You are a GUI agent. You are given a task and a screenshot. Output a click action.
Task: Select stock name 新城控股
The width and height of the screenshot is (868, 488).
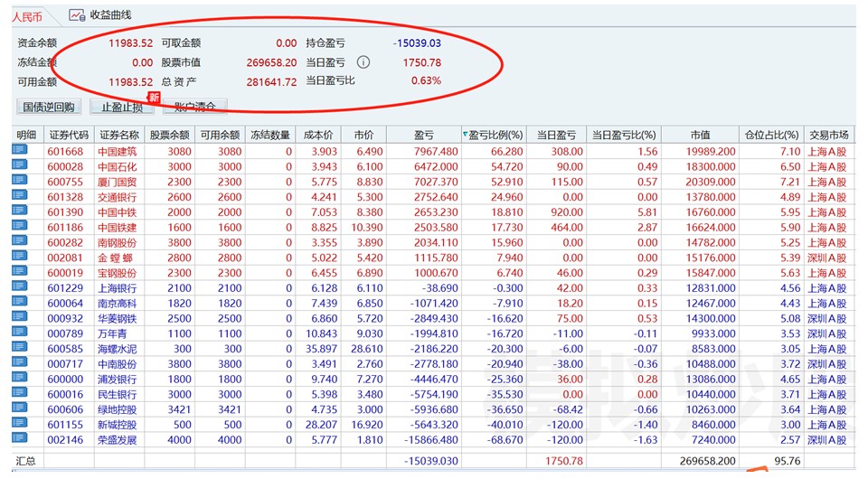pyautogui.click(x=117, y=425)
